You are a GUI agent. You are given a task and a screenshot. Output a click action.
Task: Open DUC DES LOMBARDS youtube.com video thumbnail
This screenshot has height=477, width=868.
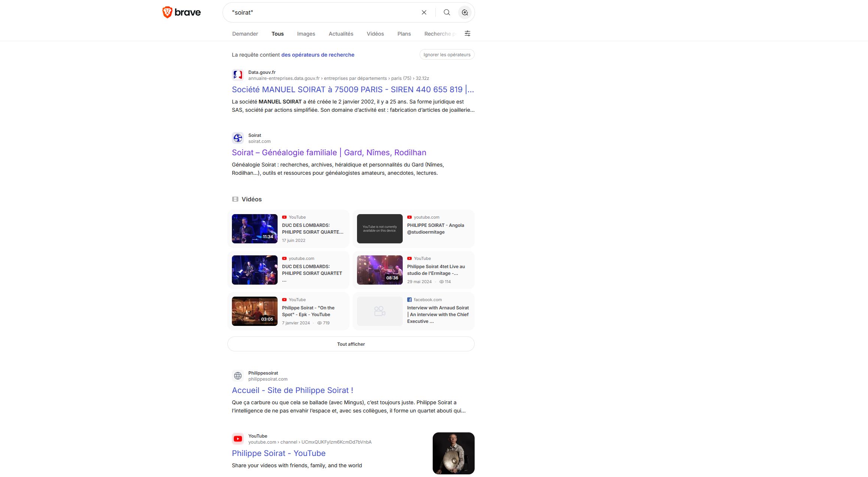[x=255, y=270]
